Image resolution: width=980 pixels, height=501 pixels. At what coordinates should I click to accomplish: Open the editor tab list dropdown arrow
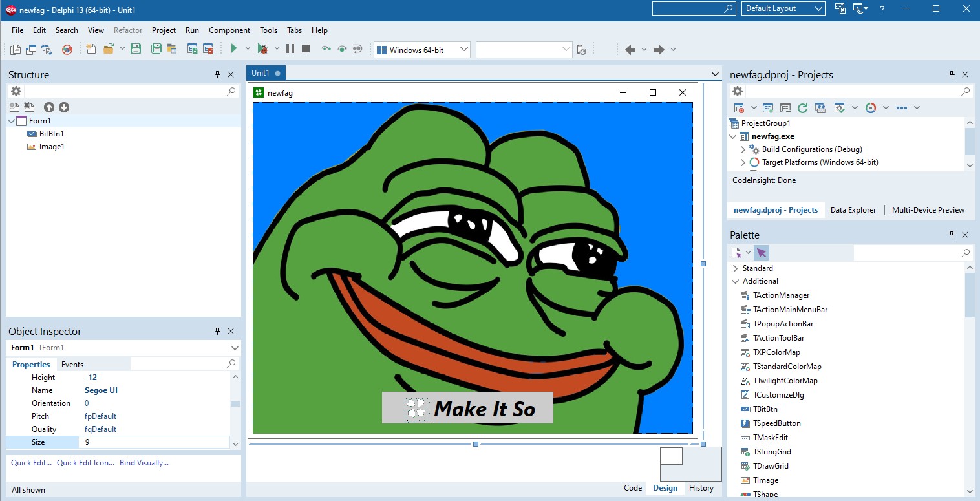pos(714,74)
